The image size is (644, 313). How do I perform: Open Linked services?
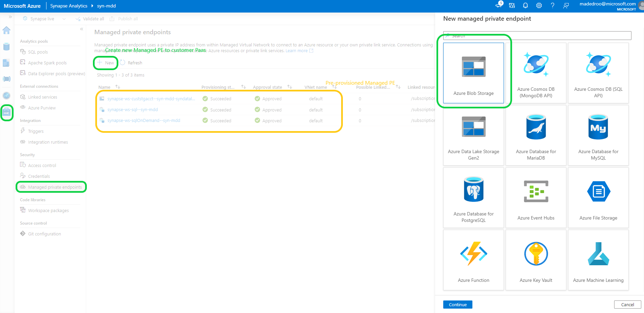42,97
